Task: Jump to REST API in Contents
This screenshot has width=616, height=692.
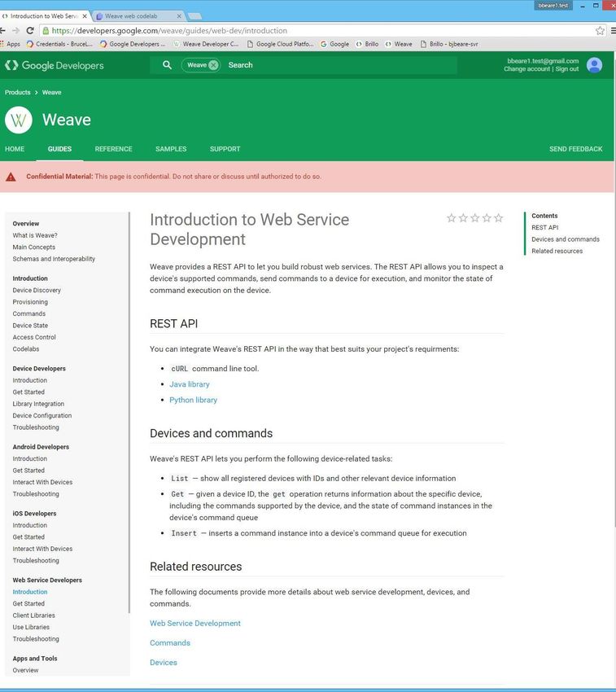Action: [x=544, y=227]
